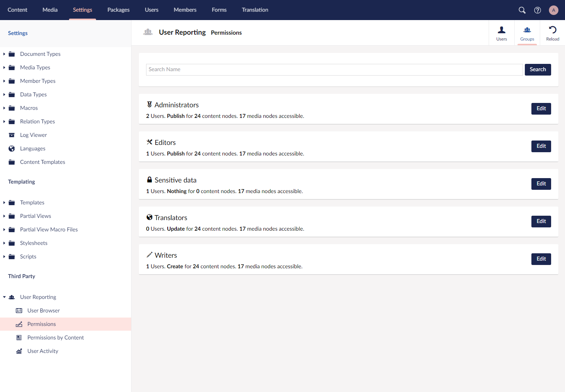Click the Stylesheets folder icon
Image resolution: width=565 pixels, height=392 pixels.
[12, 243]
